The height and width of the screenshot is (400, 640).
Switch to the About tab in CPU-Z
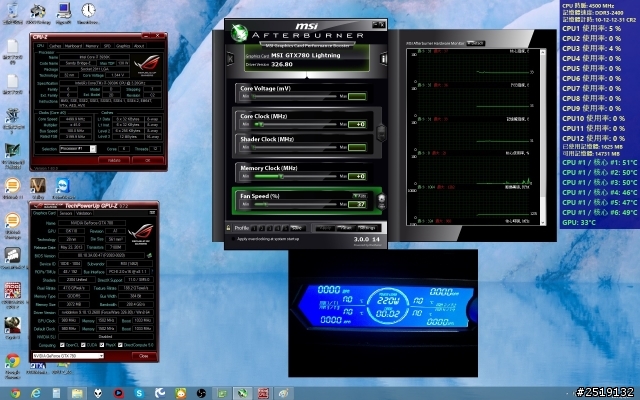(x=139, y=46)
